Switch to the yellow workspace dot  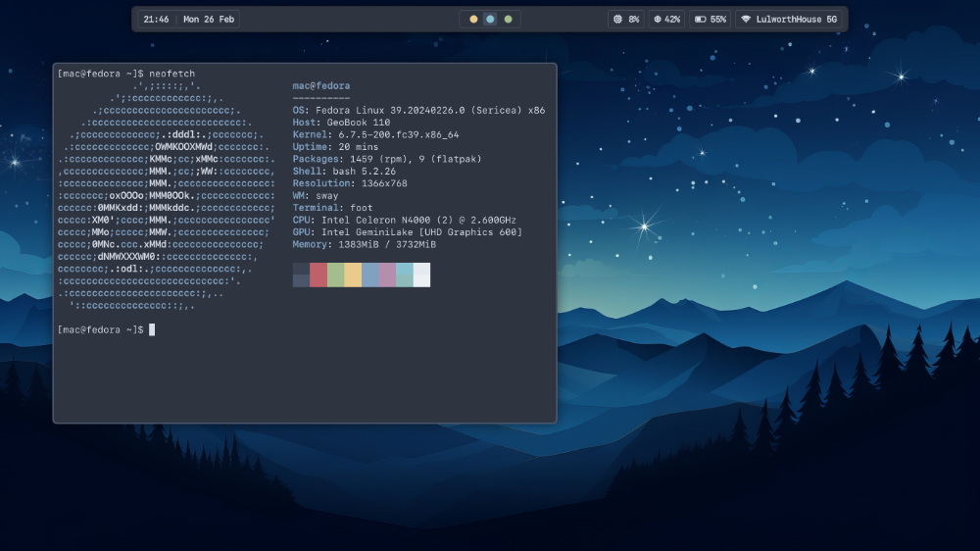pos(473,19)
